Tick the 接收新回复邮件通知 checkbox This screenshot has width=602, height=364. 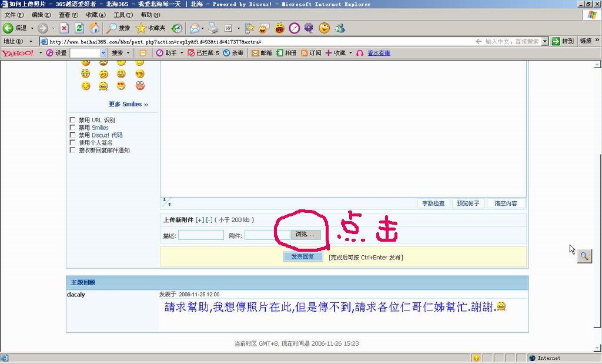pos(73,151)
